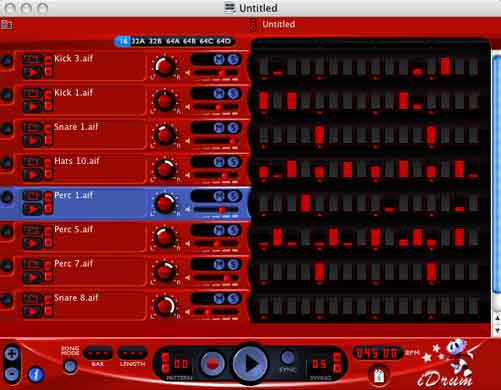Solo the Snare 1.aif channel
501x390 pixels.
coord(233,128)
